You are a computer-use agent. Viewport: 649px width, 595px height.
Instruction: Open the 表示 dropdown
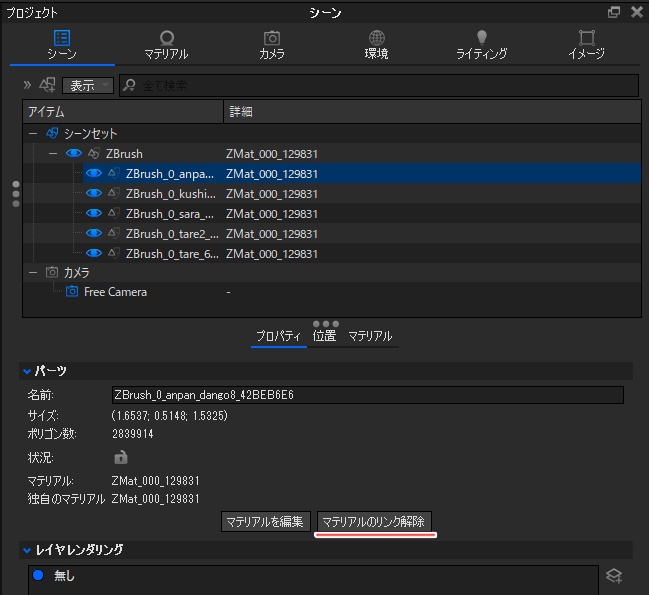pos(88,85)
